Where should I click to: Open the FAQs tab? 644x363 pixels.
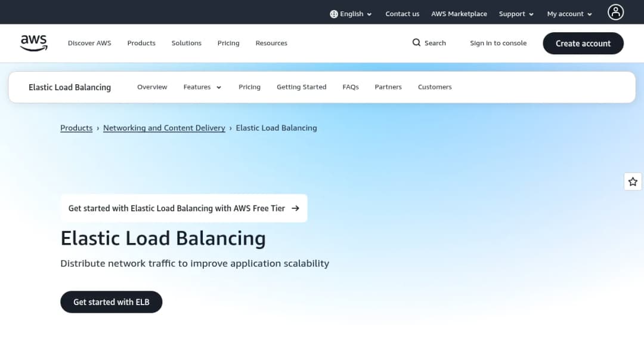351,87
